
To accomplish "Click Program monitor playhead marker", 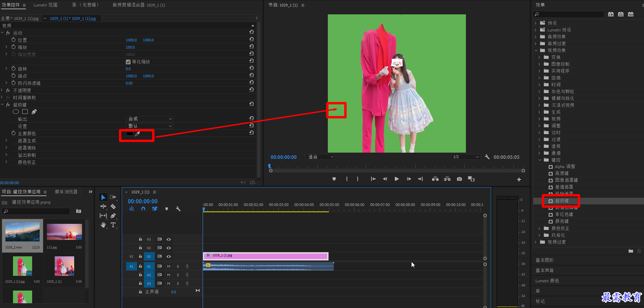I will point(269,166).
